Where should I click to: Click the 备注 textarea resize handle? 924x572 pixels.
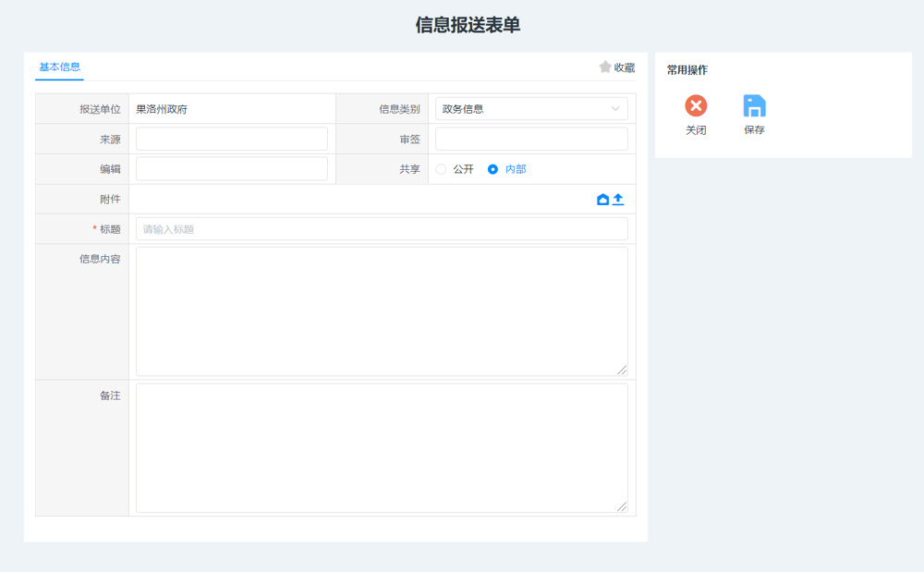coord(622,506)
